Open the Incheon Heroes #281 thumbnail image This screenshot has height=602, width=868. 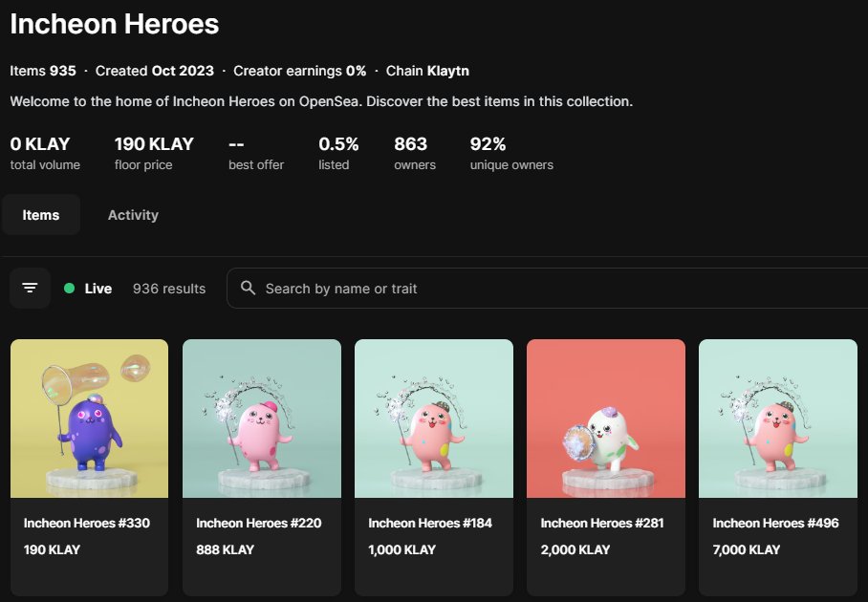606,419
